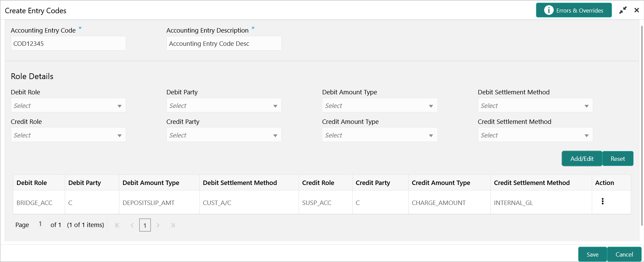Reset the role details fields
The height and width of the screenshot is (262, 644).
pyautogui.click(x=618, y=158)
